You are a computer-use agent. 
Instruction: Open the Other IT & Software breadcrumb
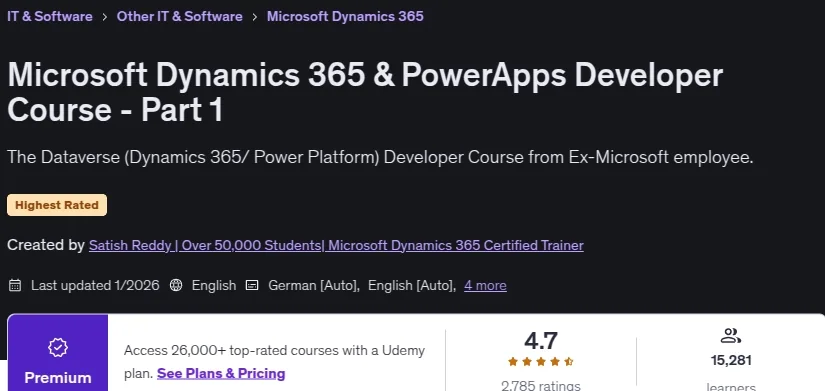coord(179,16)
